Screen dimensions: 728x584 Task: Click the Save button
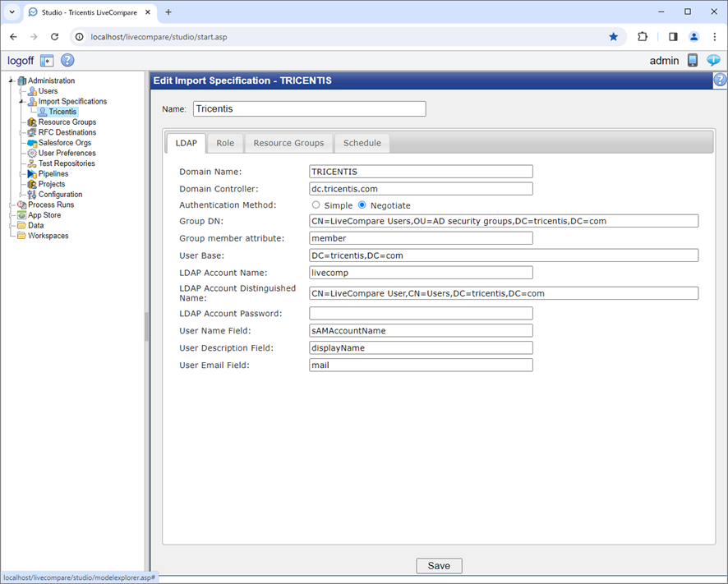(x=438, y=565)
